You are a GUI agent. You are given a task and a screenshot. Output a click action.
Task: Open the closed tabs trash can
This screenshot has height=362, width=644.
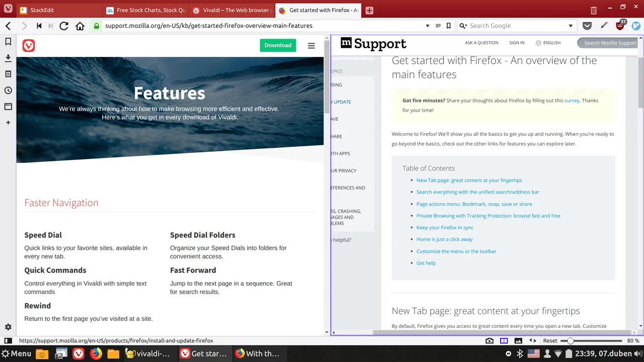pos(594,10)
